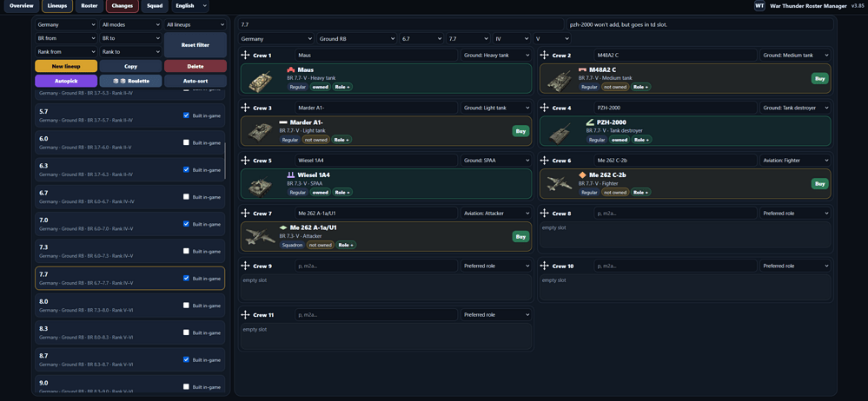Click the PZH-2000 vehicle thumbnail

(560, 133)
